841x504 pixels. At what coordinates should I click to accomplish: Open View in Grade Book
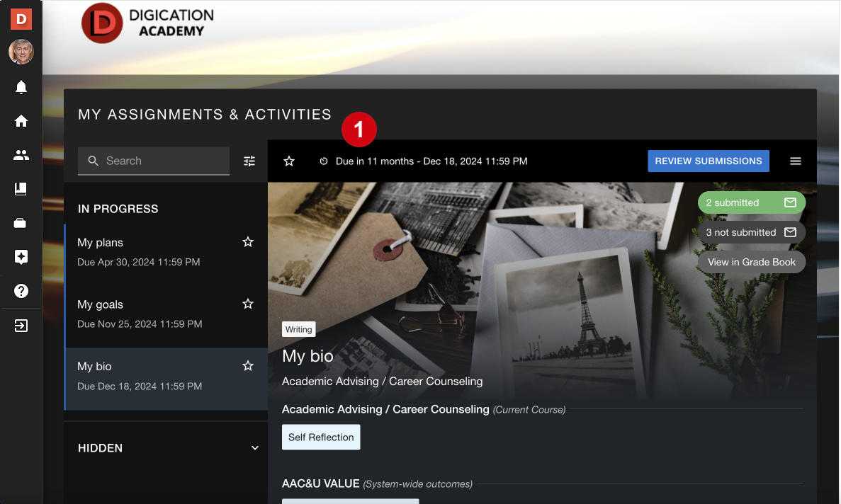pos(752,262)
